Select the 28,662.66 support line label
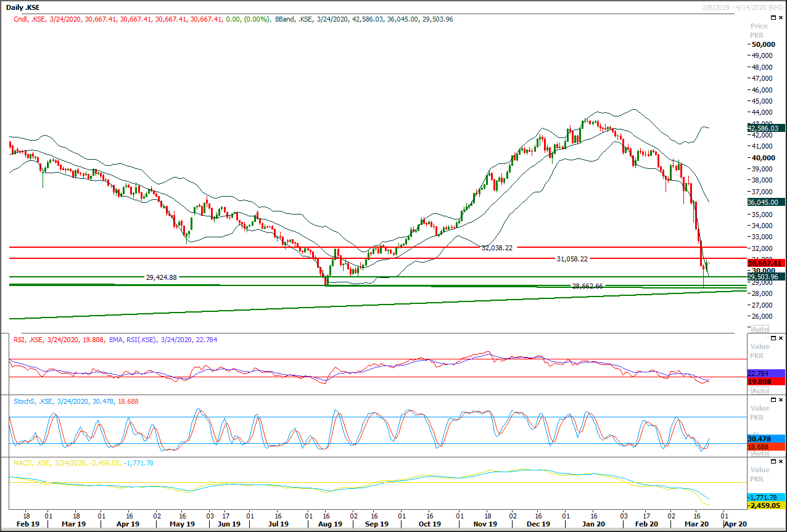The width and height of the screenshot is (787, 532). pyautogui.click(x=587, y=286)
